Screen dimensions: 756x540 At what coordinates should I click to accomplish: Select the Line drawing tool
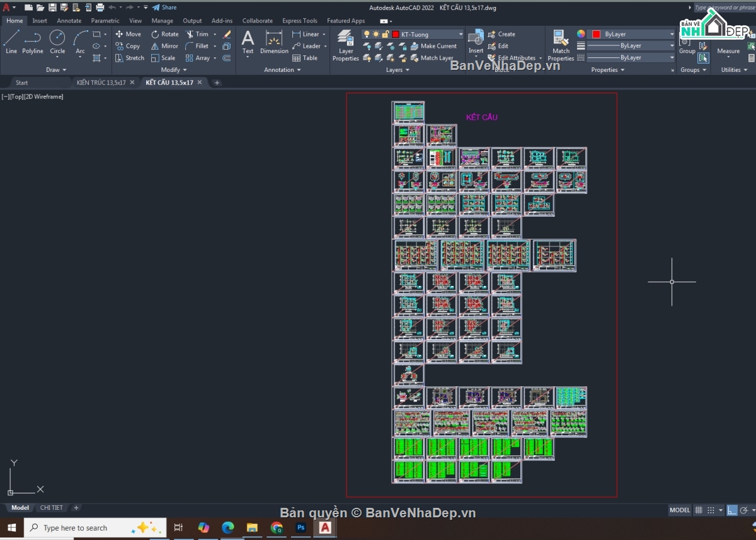click(11, 42)
